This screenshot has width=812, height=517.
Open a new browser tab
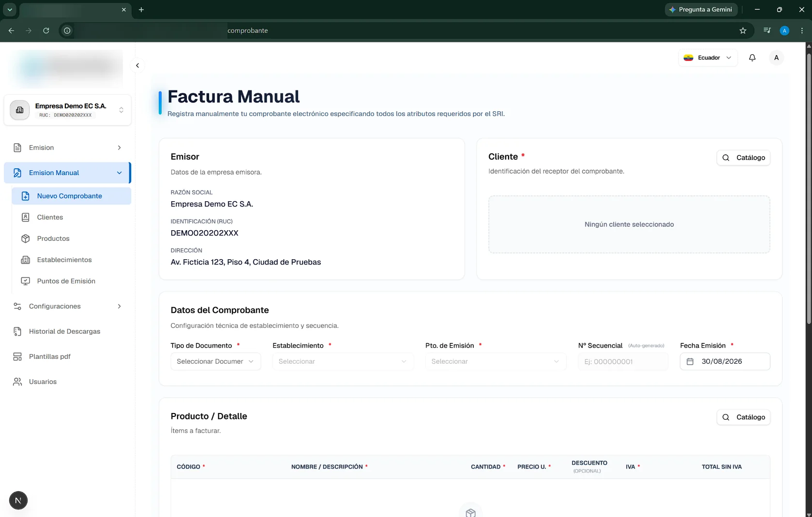click(x=141, y=10)
